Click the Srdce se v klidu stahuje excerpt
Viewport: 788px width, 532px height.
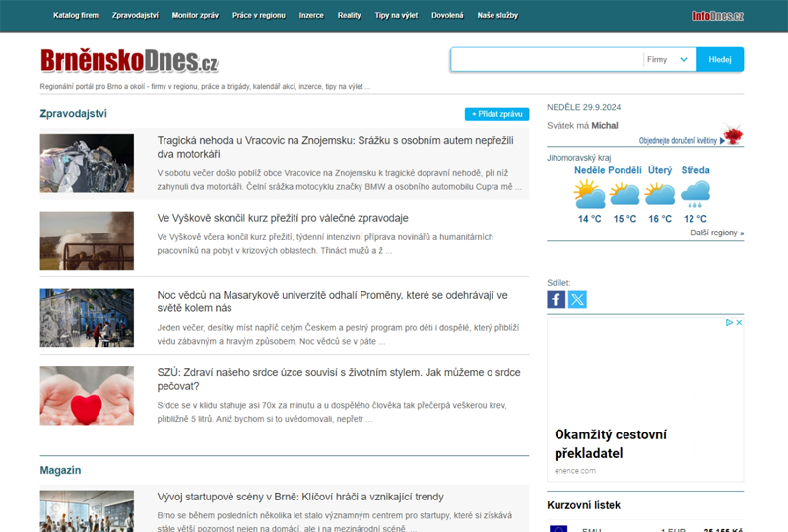pyautogui.click(x=332, y=412)
